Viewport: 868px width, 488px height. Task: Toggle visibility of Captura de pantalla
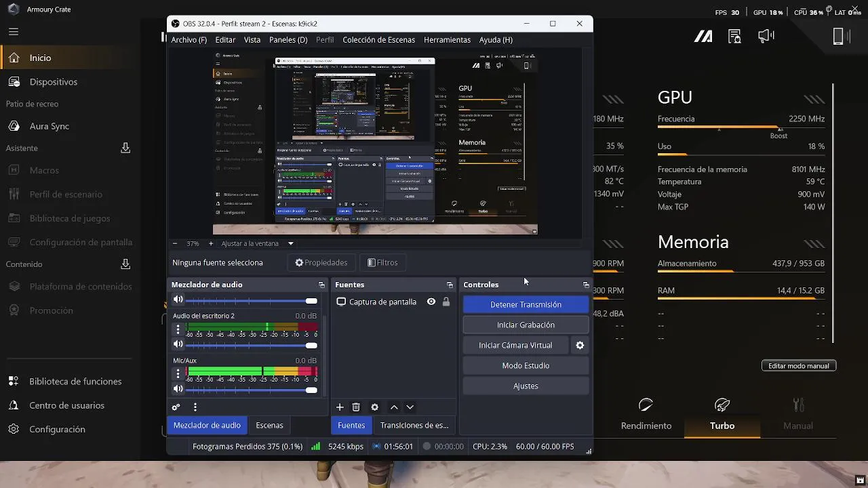pyautogui.click(x=431, y=302)
